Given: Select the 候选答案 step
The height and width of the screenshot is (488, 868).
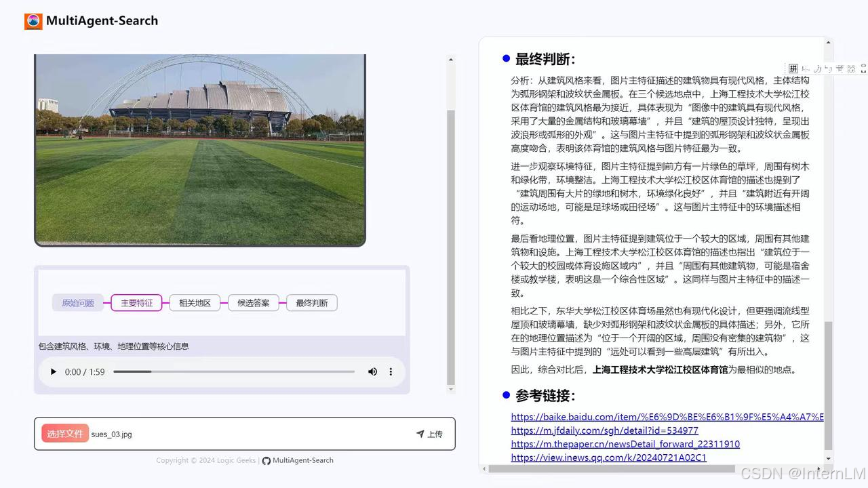Looking at the screenshot, I should [253, 303].
